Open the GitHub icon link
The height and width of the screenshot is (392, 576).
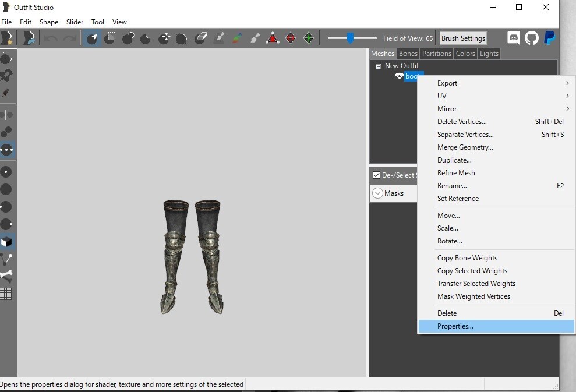[x=531, y=38]
